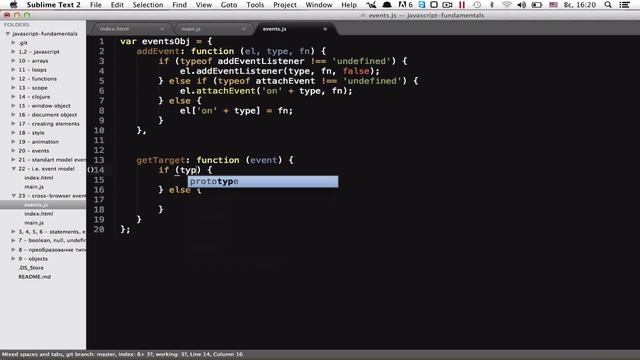The height and width of the screenshot is (360, 640).
Task: Expand the 12 - functions folder
Action: pyautogui.click(x=13, y=79)
